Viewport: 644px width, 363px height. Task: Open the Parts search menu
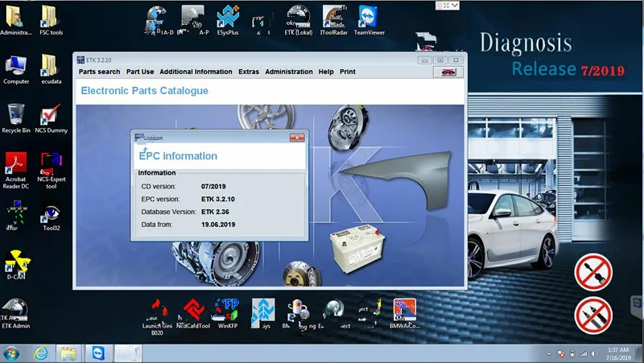tap(99, 72)
